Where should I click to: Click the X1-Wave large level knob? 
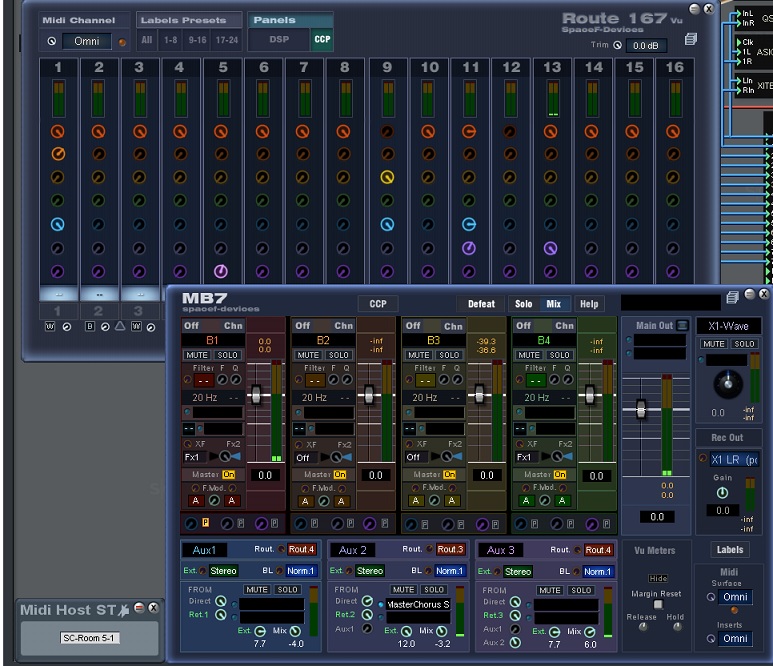728,383
